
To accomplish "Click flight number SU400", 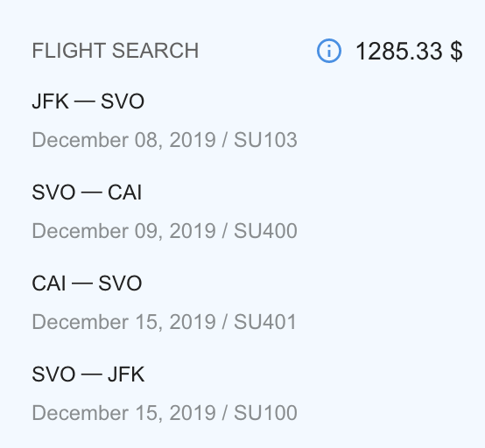I will coord(265,231).
